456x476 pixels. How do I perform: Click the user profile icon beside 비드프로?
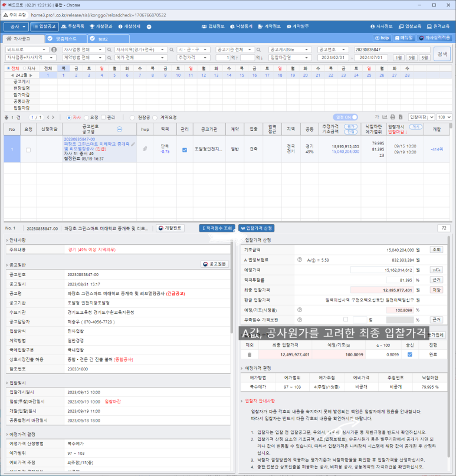click(x=54, y=50)
